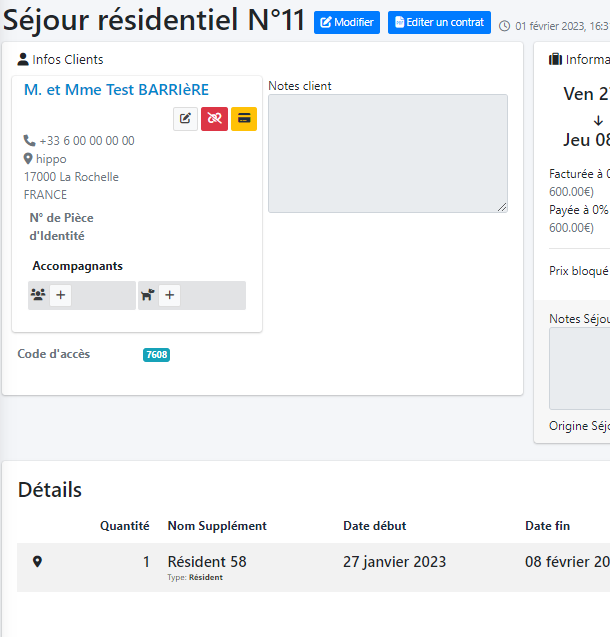Click the Date début column header
This screenshot has height=637, width=610.
[x=374, y=526]
